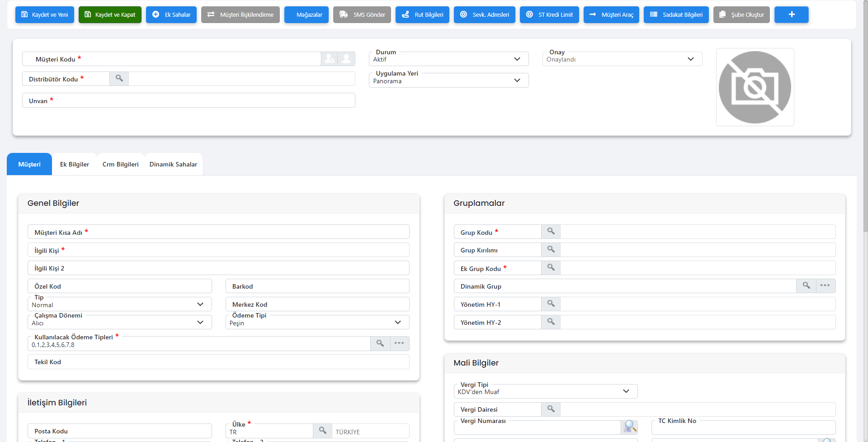Click the İlgili Kişi 2 field
This screenshot has width=868, height=442.
[x=218, y=268]
